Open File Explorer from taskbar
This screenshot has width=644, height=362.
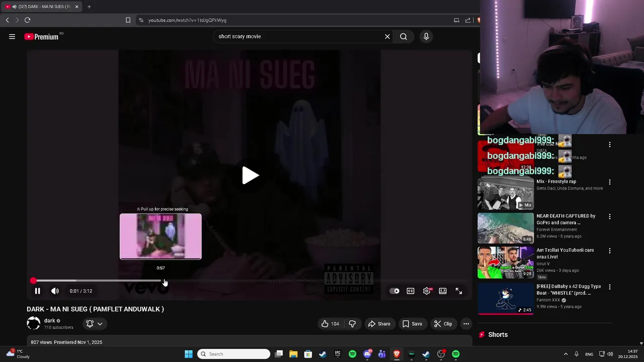pos(293,354)
